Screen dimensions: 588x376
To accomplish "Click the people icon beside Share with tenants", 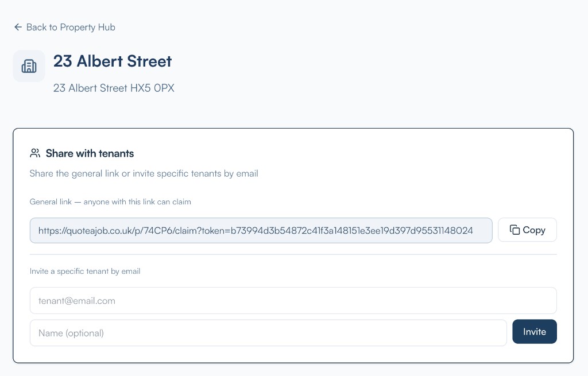I will pos(36,153).
